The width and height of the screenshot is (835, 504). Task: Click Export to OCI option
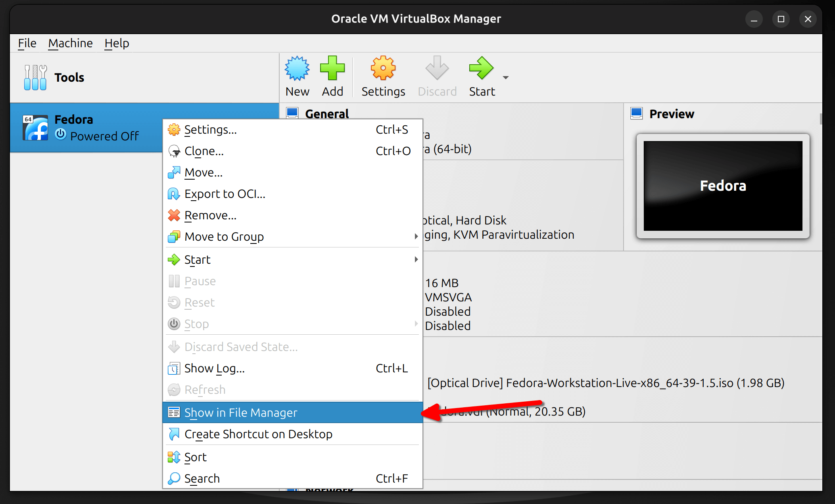click(225, 194)
